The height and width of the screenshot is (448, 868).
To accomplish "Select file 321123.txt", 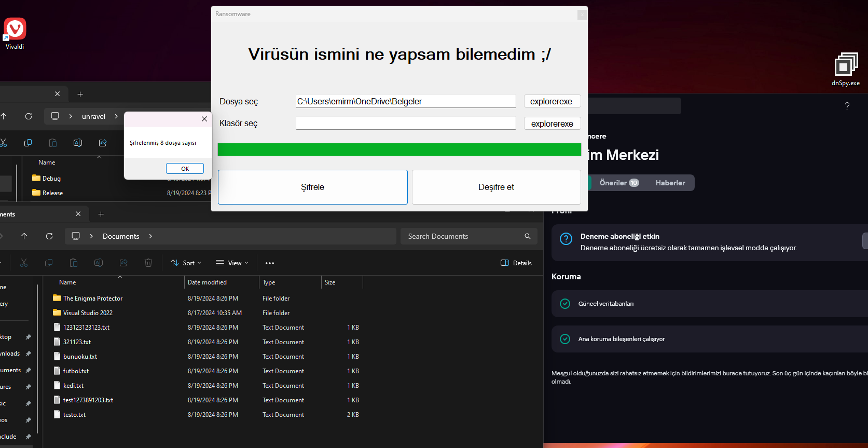I will click(77, 342).
